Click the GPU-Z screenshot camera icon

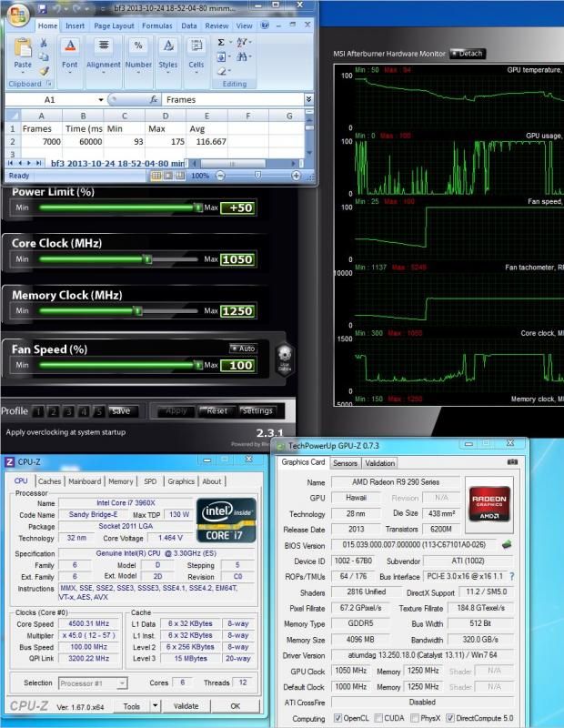coord(512,462)
